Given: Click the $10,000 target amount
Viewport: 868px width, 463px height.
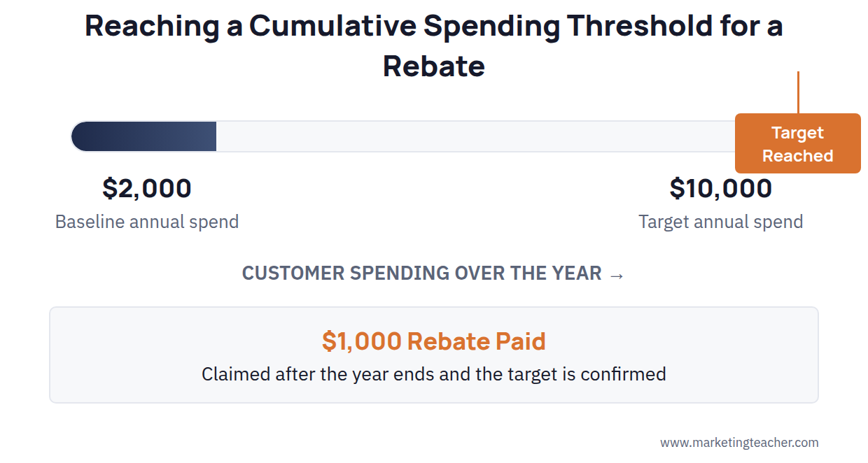Looking at the screenshot, I should point(721,188).
